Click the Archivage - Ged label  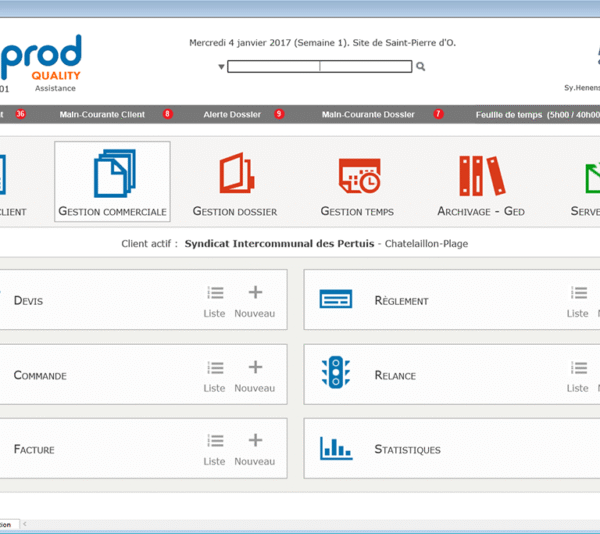[x=481, y=212]
